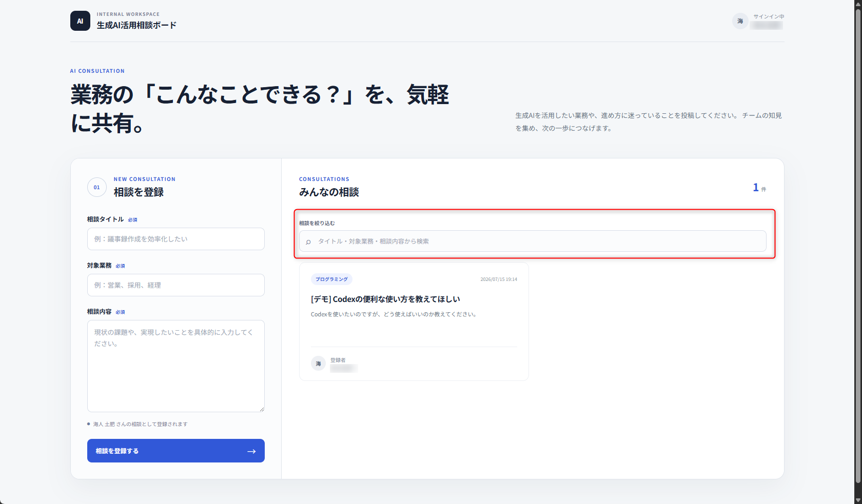The width and height of the screenshot is (862, 504).
Task: Click the 登録者 label on the card
Action: [x=338, y=360]
